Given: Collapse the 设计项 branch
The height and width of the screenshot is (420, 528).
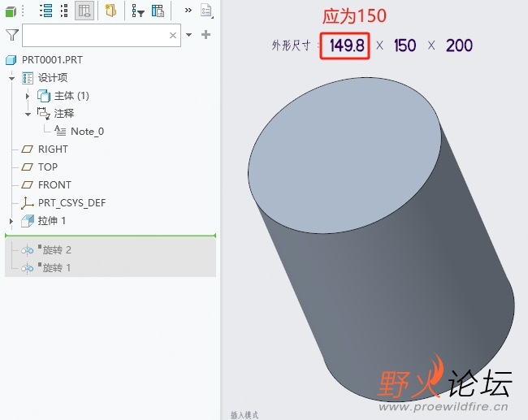Looking at the screenshot, I should coord(12,78).
